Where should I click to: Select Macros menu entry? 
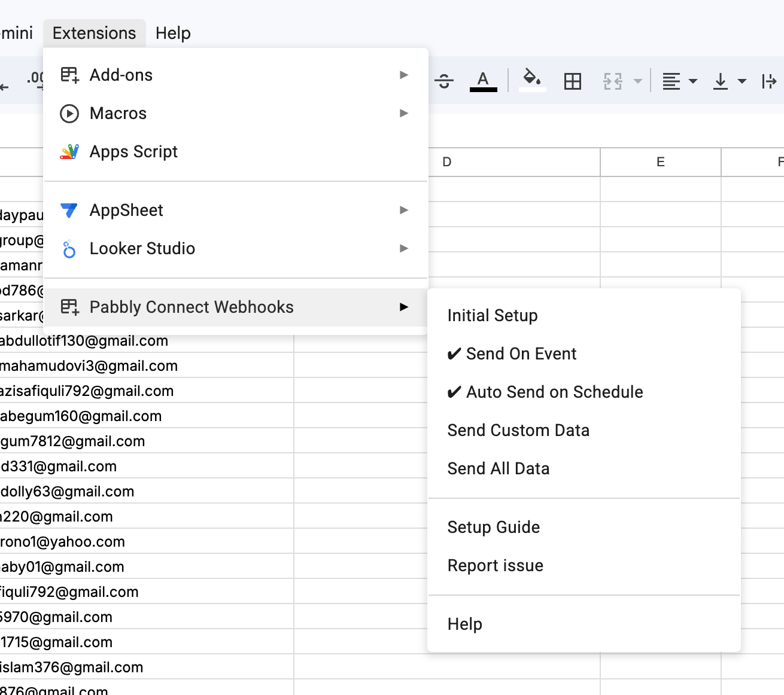[x=236, y=113]
